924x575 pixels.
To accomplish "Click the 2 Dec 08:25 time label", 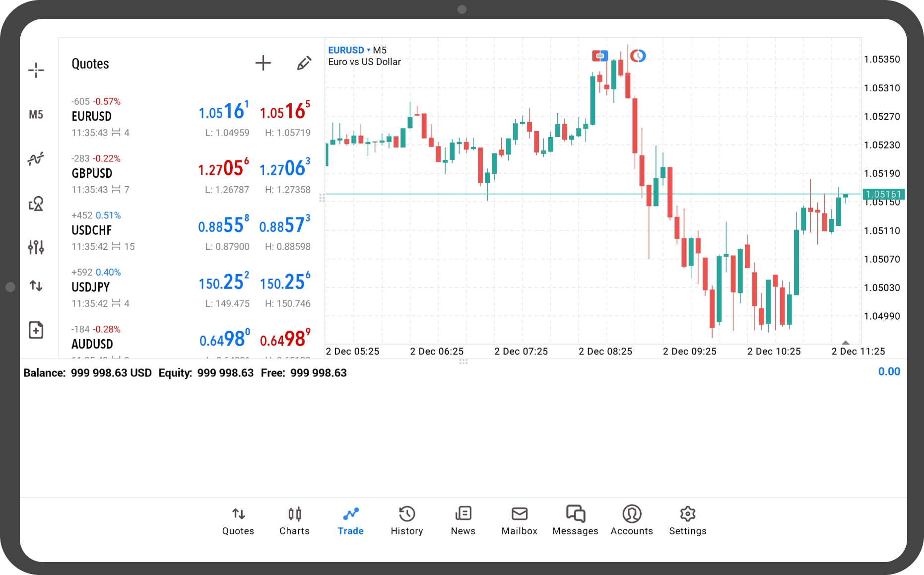I will click(605, 352).
